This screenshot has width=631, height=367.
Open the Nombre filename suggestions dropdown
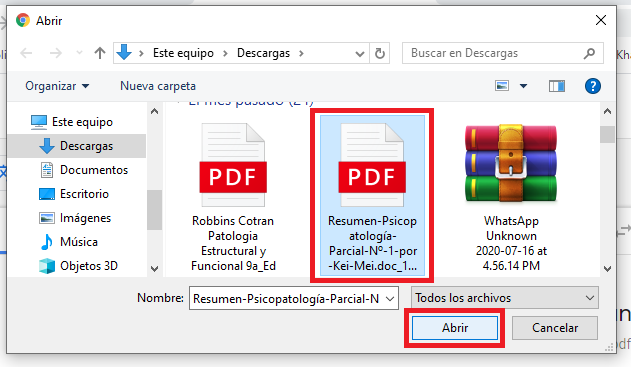click(390, 299)
